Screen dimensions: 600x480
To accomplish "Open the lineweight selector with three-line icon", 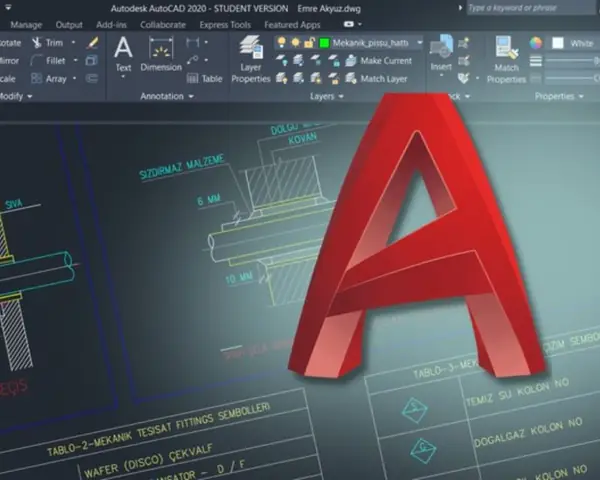I will click(536, 61).
